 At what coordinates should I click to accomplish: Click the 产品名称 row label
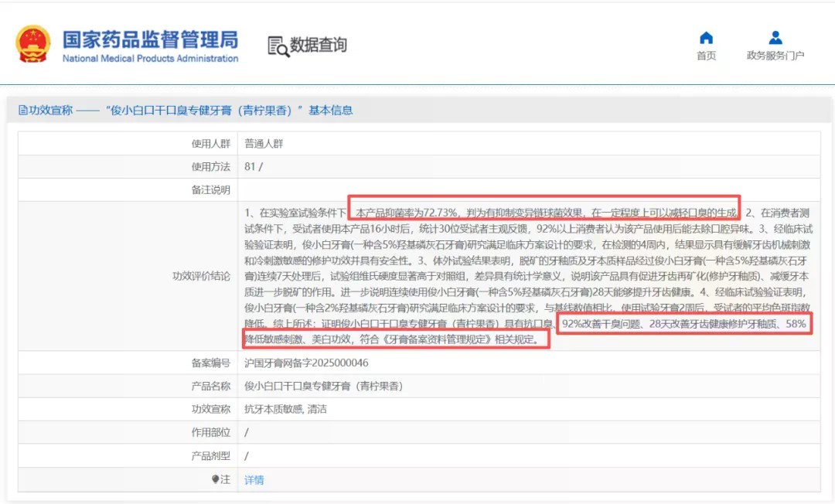[x=211, y=386]
